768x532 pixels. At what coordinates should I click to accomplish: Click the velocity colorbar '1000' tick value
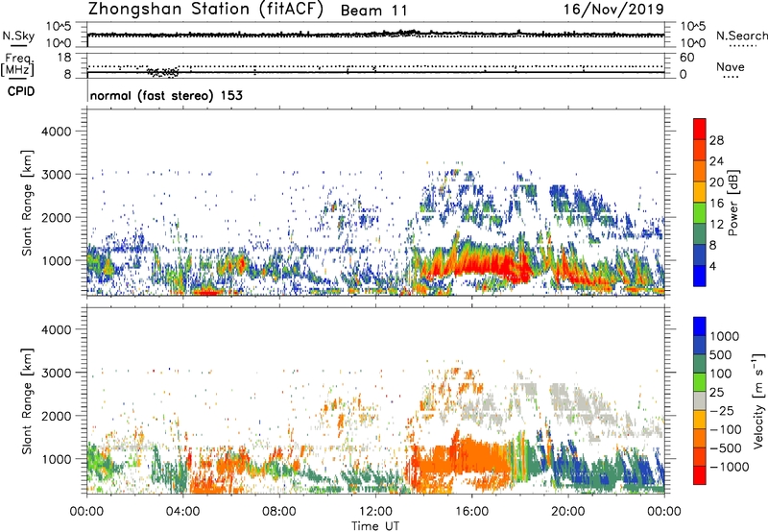pyautogui.click(x=725, y=336)
